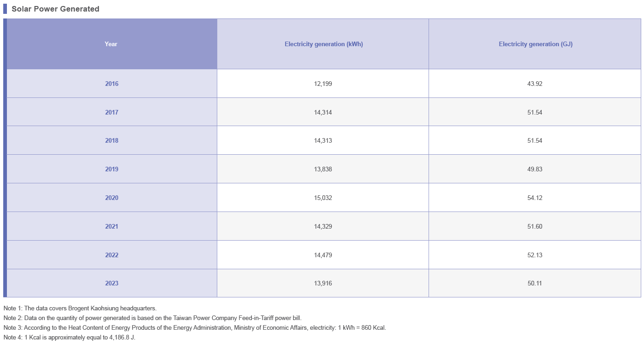
Task: Click Note 3 about Heat Content of Energy Products
Action: [x=195, y=327]
